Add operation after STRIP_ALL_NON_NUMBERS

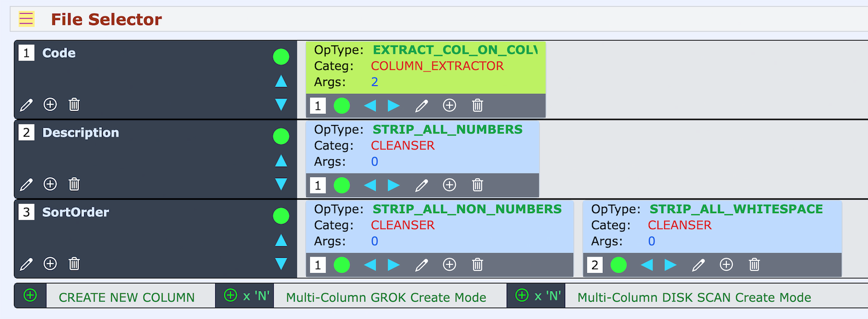[x=450, y=265]
